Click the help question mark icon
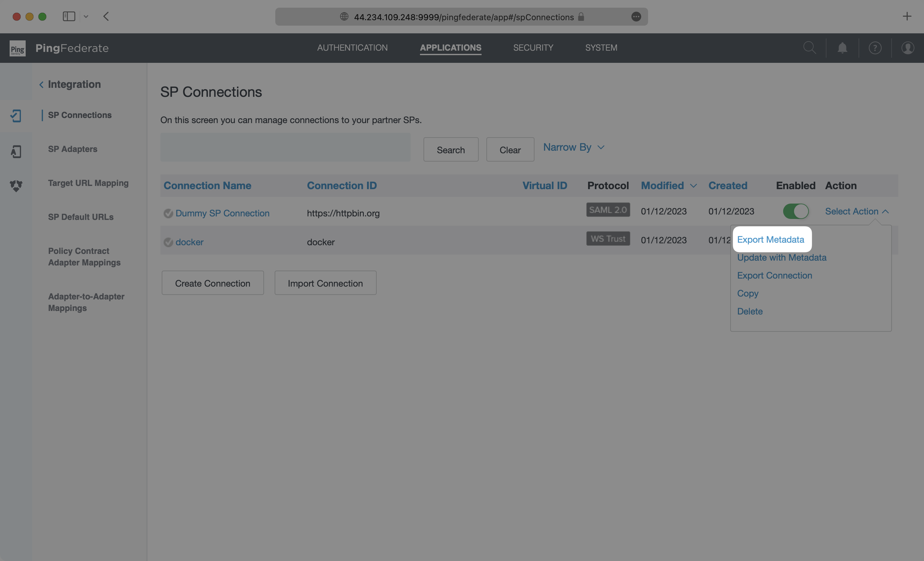Screen dimensions: 924x561 875,47
